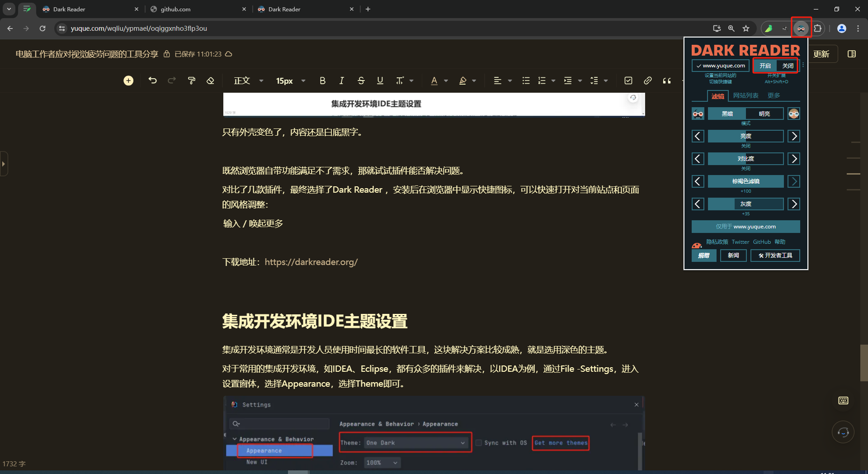Insert a numbered list

(542, 81)
